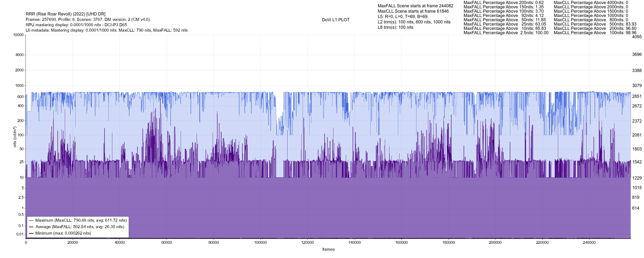Click the 'MaxCLL Scene starts at frame 61846' text
The image size is (644, 258).
pyautogui.click(x=413, y=11)
